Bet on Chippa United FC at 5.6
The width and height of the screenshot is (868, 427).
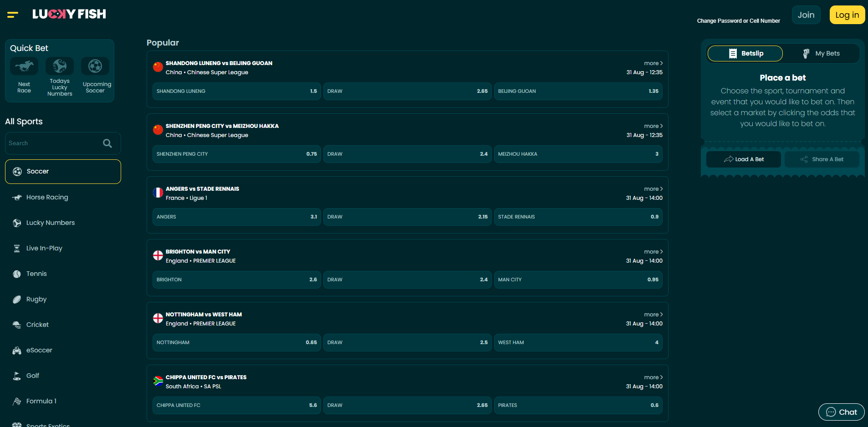(237, 405)
